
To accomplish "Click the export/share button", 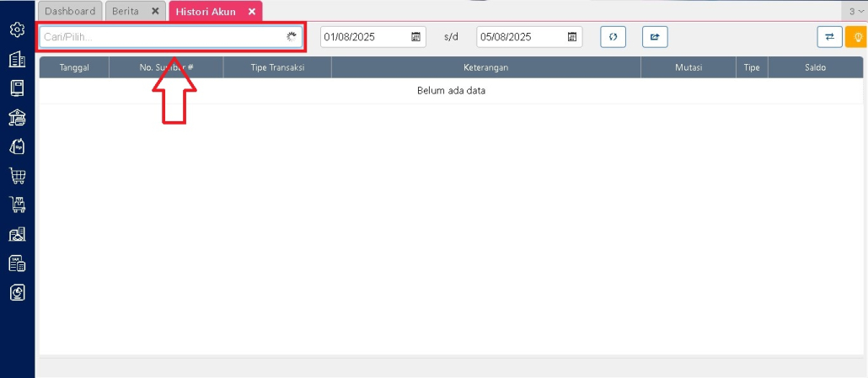I will pos(655,37).
